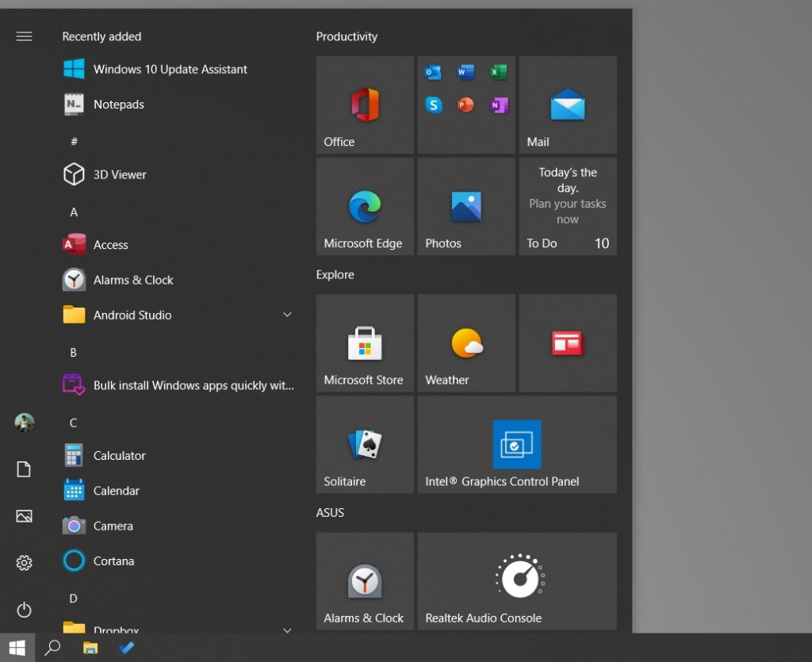
Task: Open the red Microsoft News tile
Action: (567, 342)
